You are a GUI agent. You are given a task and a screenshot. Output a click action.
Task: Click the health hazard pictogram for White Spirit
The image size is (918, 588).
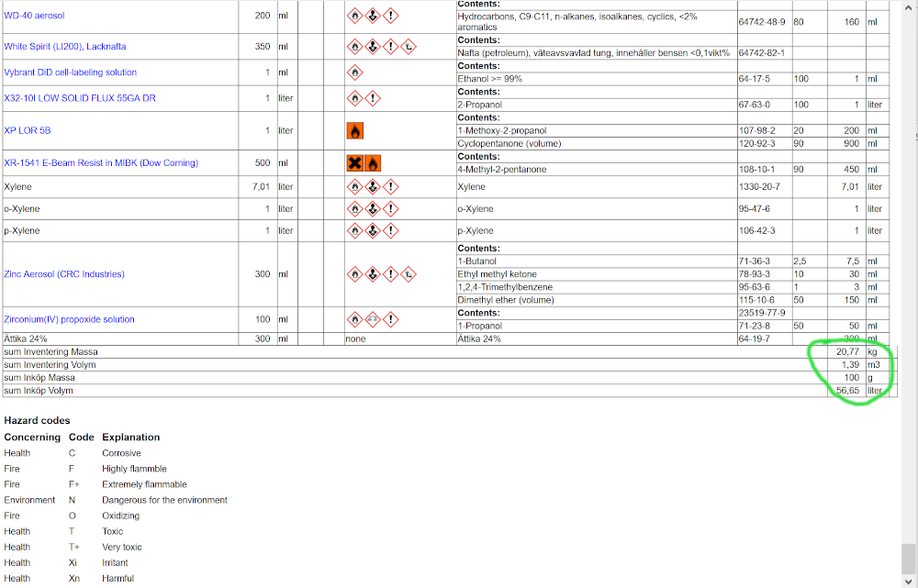373,46
